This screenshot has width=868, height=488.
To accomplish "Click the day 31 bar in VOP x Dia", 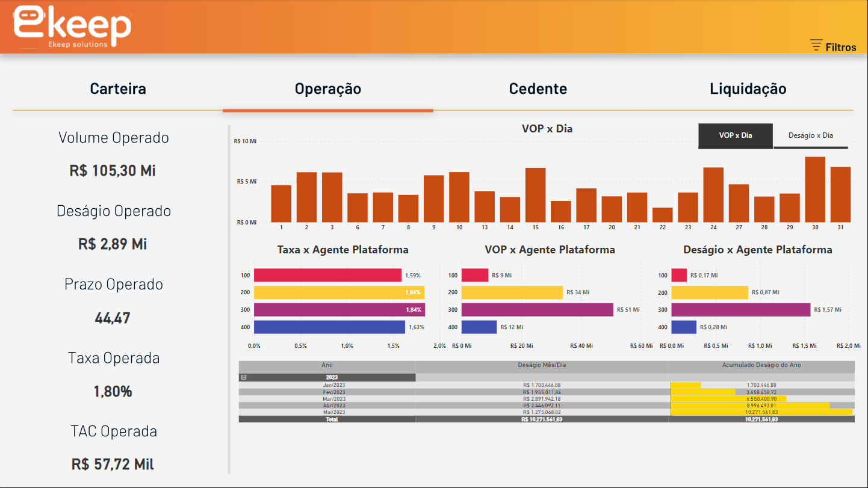I will tap(840, 194).
